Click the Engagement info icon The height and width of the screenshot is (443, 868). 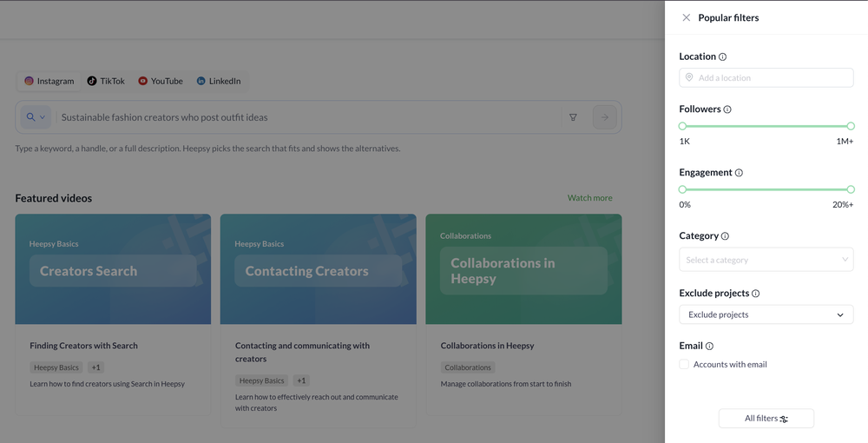[739, 173]
